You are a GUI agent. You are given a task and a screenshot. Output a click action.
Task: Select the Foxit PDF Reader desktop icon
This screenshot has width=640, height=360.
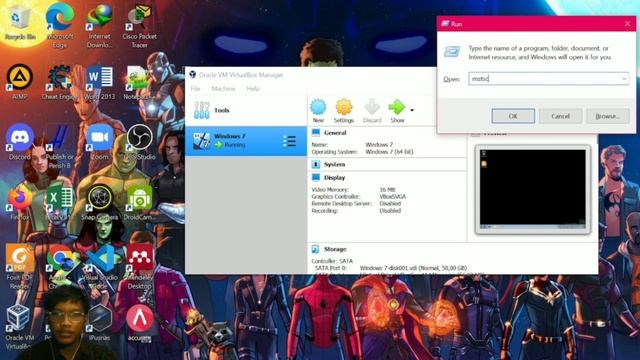20,266
